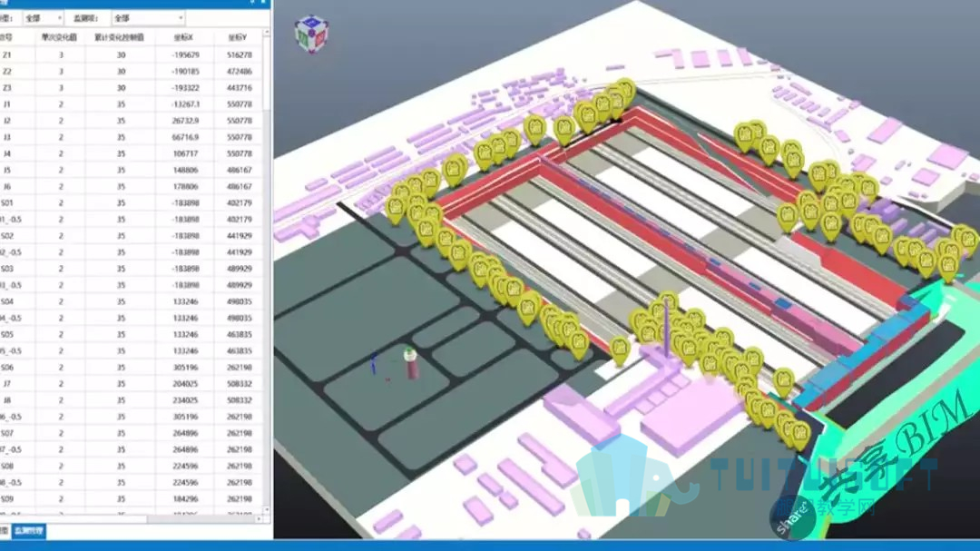The height and width of the screenshot is (551, 980).
Task: Click coordinate X value 184296 in S09 row
Action: (x=185, y=499)
